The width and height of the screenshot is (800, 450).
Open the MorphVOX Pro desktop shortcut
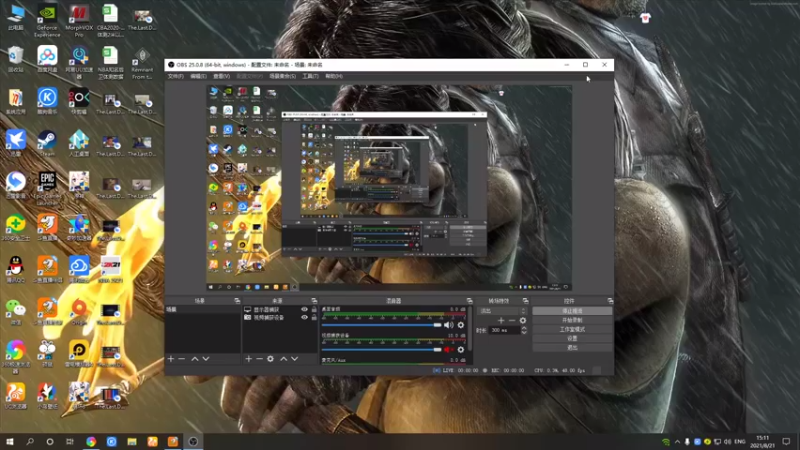pos(79,20)
